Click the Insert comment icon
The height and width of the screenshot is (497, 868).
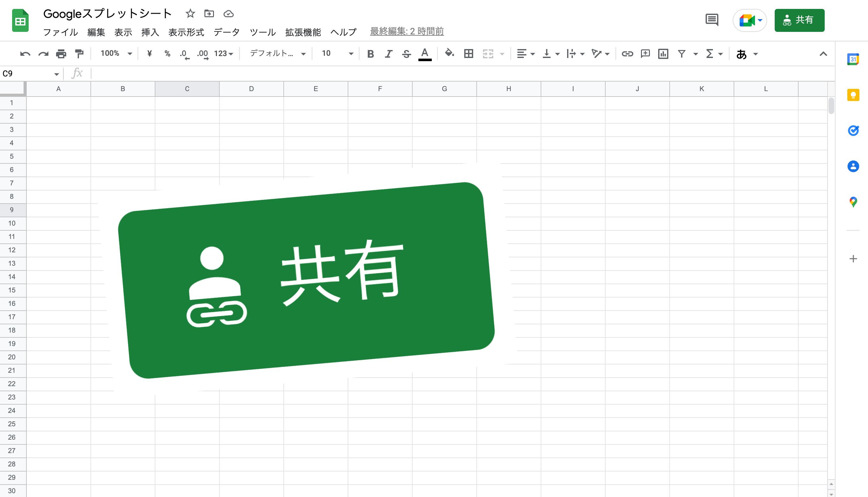point(645,54)
